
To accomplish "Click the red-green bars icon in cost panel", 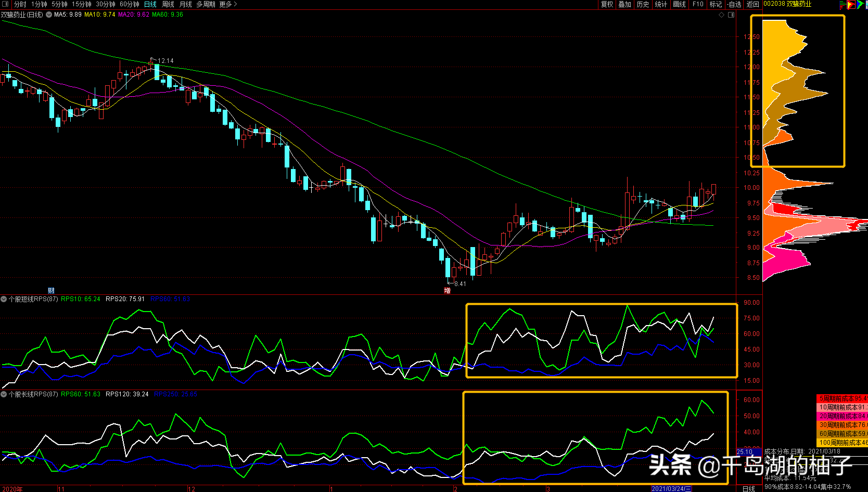I will [843, 5].
